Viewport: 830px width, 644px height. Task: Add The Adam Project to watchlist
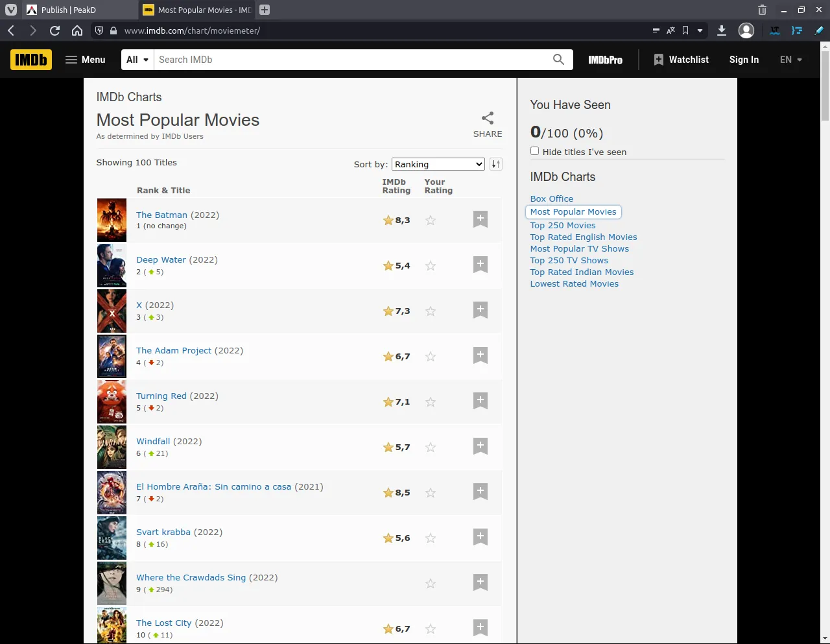pyautogui.click(x=480, y=355)
